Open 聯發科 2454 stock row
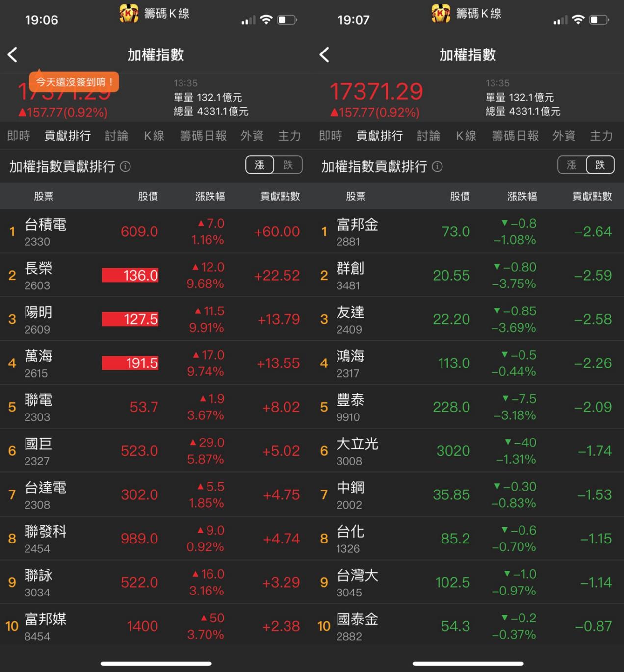The image size is (624, 672). tap(156, 538)
